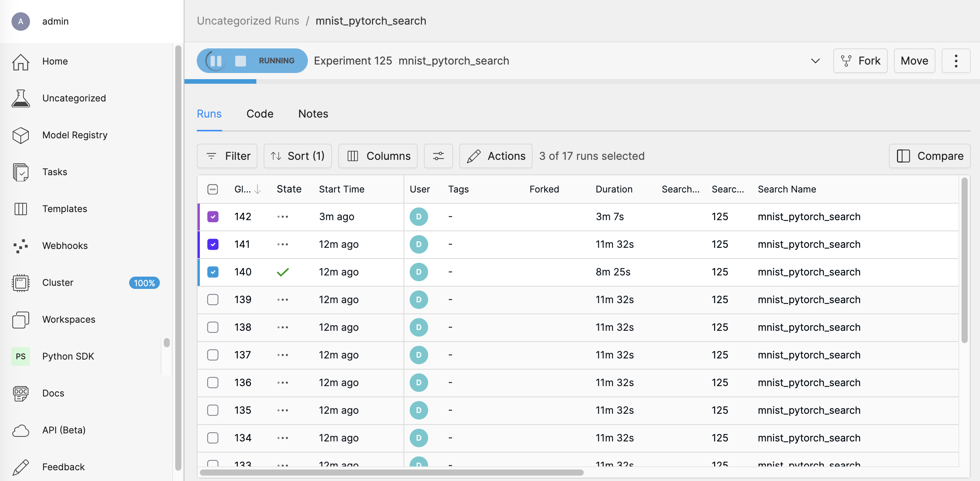Click the Duration column header
Screen dimensions: 980x481
click(x=614, y=189)
